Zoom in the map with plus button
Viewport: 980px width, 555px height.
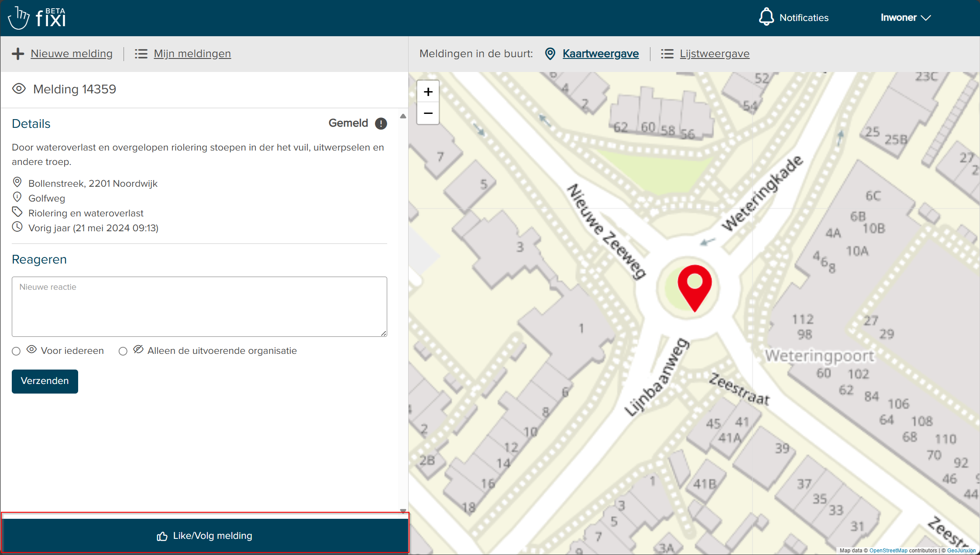pyautogui.click(x=428, y=92)
